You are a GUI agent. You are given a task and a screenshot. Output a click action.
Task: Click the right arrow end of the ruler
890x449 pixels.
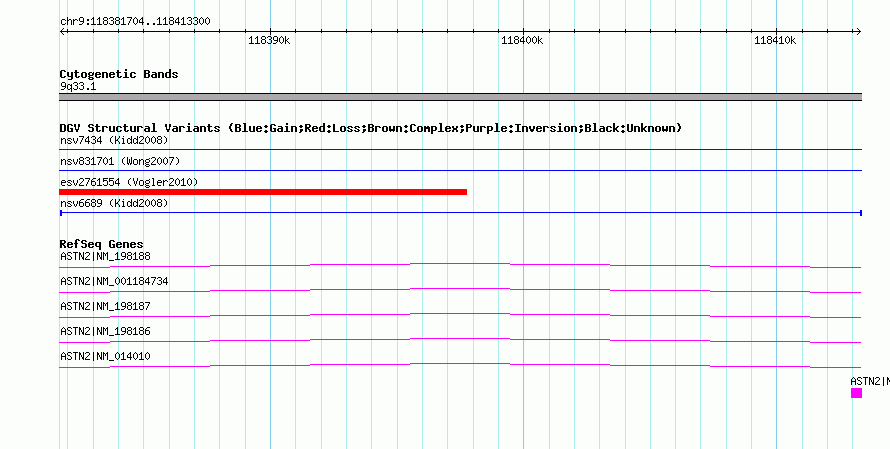(858, 31)
